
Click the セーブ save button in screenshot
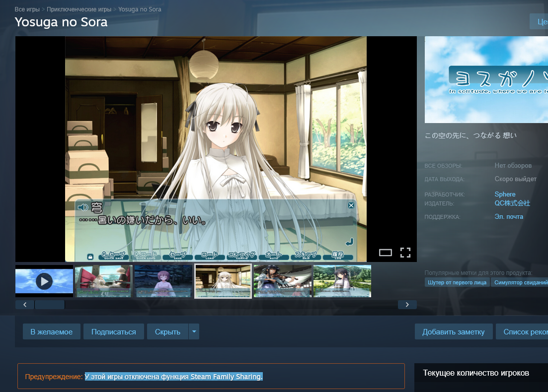178,256
